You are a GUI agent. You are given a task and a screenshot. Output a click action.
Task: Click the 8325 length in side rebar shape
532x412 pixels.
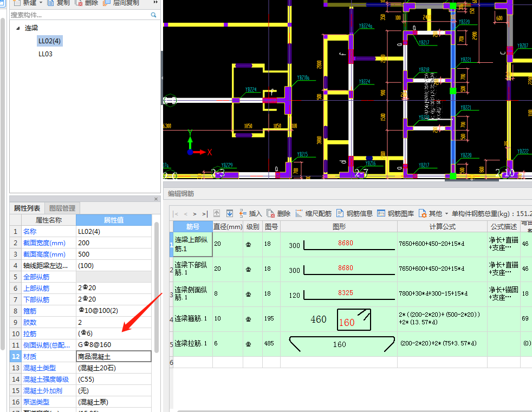[x=346, y=293]
